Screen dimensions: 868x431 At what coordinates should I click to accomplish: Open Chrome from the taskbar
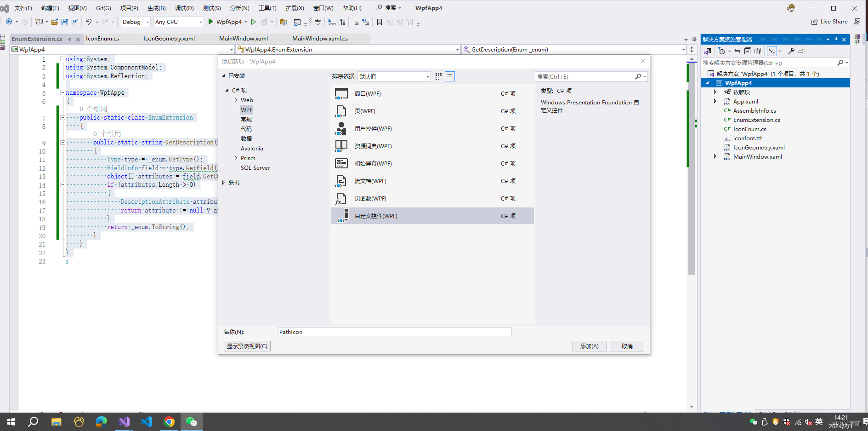pyautogui.click(x=169, y=421)
